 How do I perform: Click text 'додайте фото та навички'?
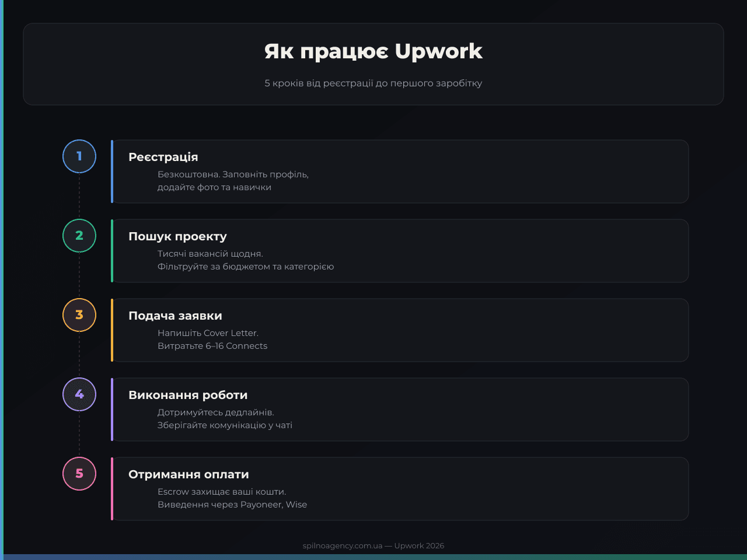214,187
